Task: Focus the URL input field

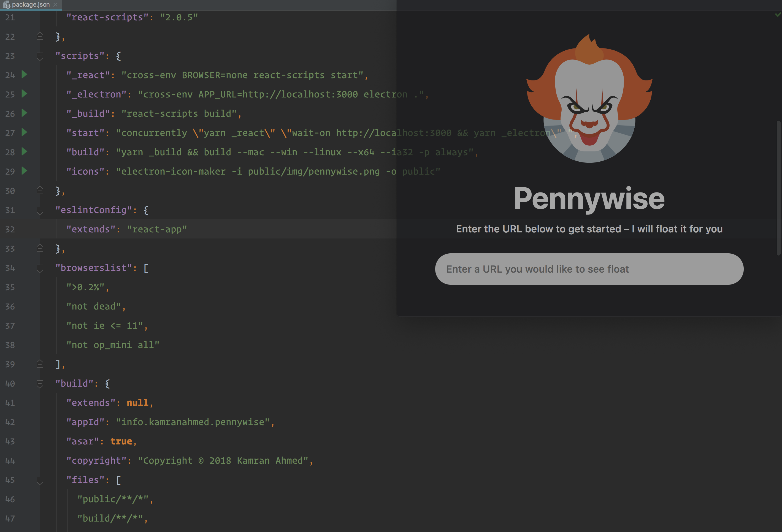Action: (x=589, y=269)
